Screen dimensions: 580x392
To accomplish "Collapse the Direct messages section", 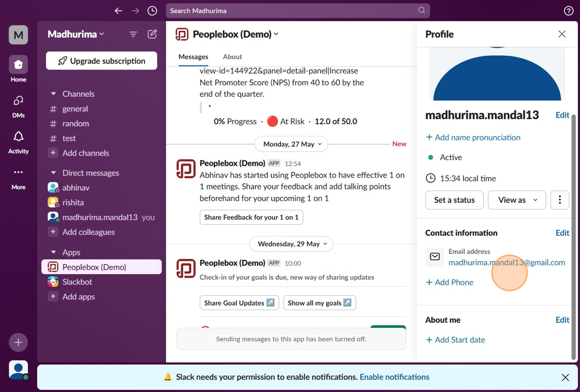I will pyautogui.click(x=53, y=173).
